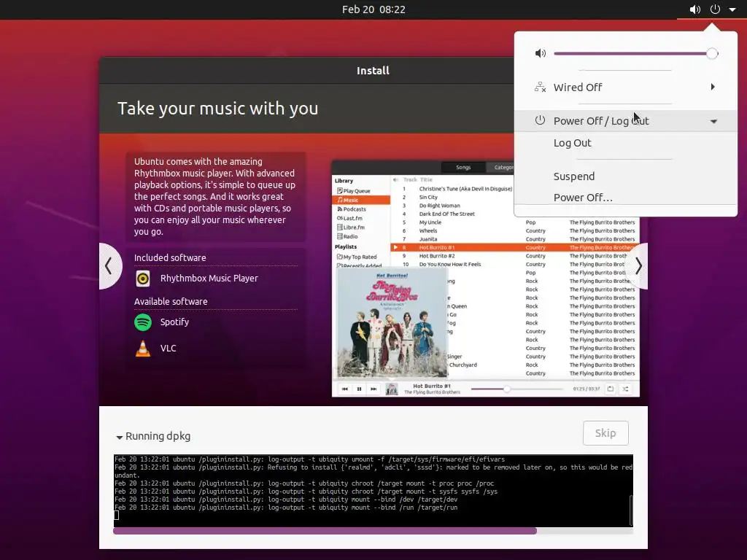This screenshot has width=747, height=560.
Task: Click the small album art in the player bar
Action: (392, 389)
